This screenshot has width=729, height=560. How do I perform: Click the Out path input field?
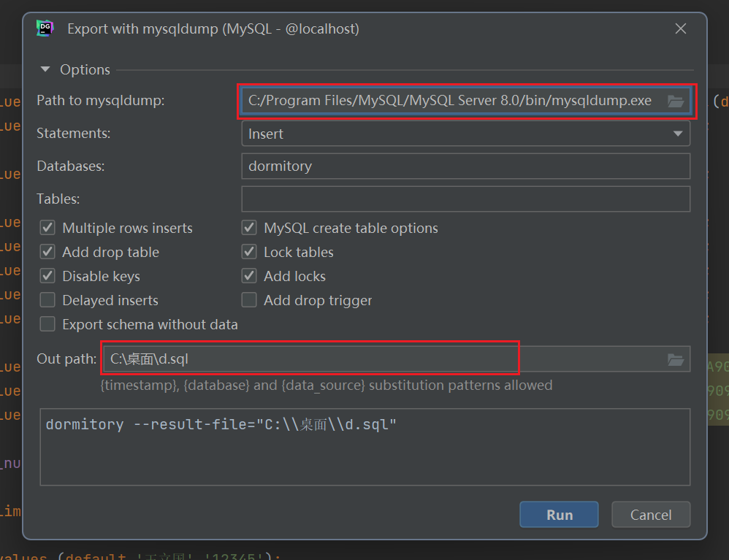[396, 358]
